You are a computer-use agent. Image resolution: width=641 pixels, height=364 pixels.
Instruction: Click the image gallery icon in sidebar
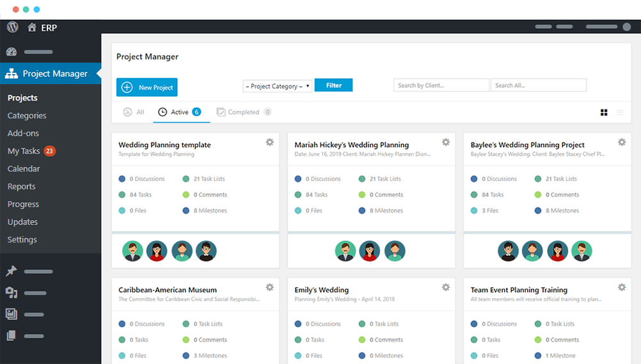tap(12, 314)
